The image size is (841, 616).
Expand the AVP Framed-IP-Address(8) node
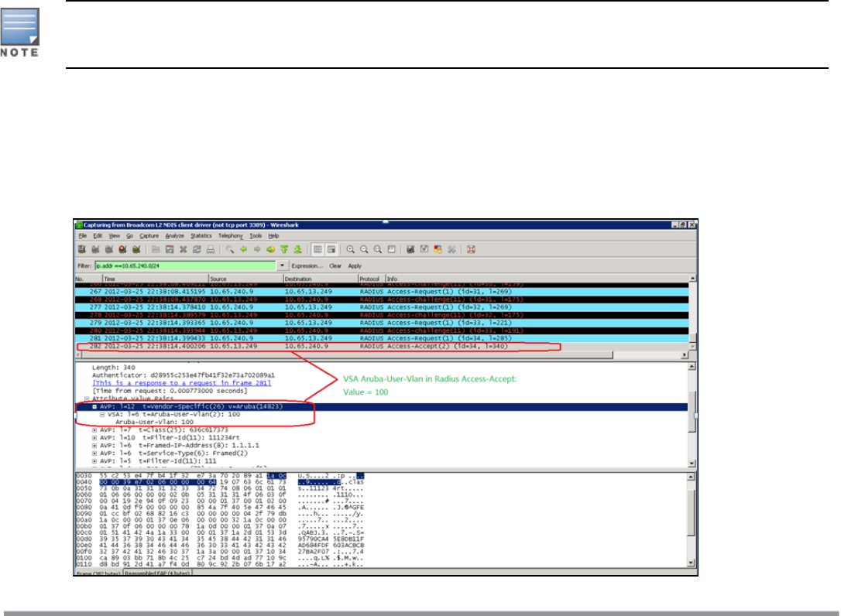[x=94, y=446]
